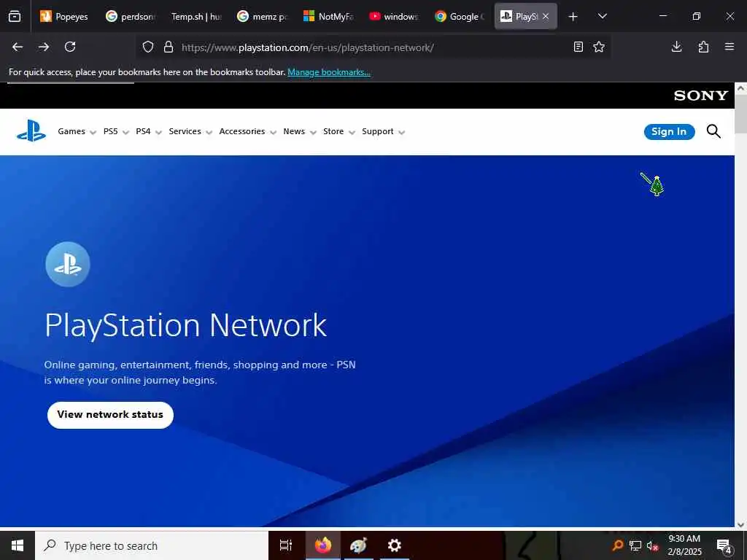Switch to the memz Google tab
Image resolution: width=747 pixels, height=560 pixels.
[262, 17]
